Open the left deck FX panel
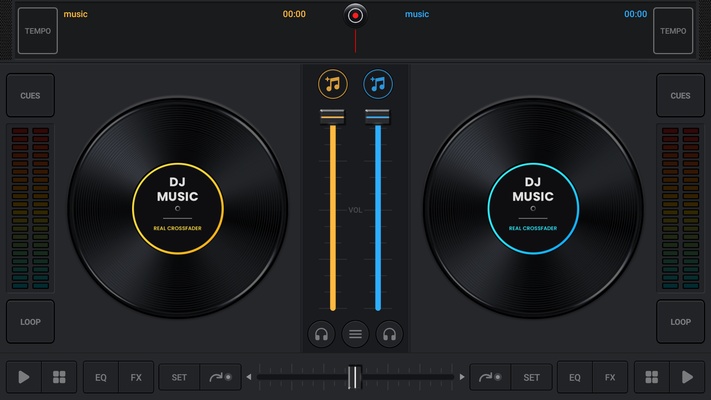The width and height of the screenshot is (711, 400). click(x=136, y=377)
